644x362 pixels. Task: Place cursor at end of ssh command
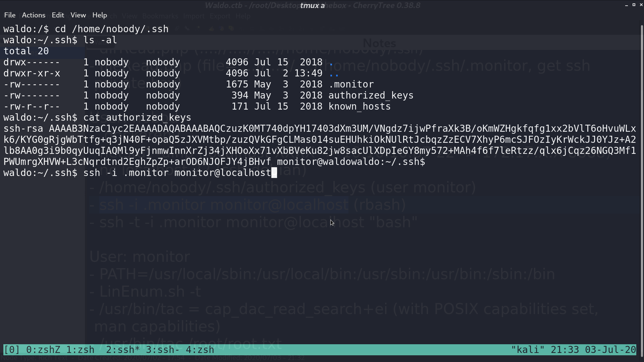tap(274, 173)
